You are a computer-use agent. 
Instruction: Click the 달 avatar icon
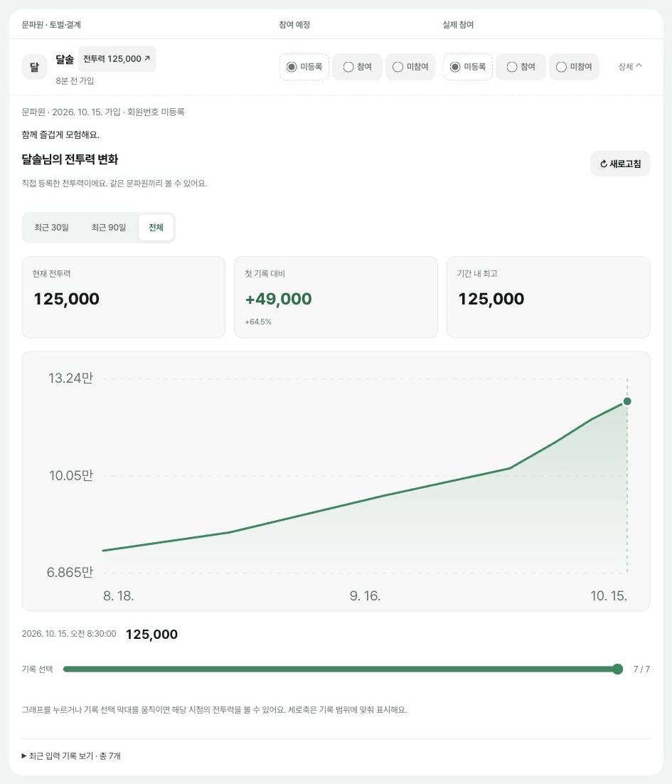coord(34,66)
